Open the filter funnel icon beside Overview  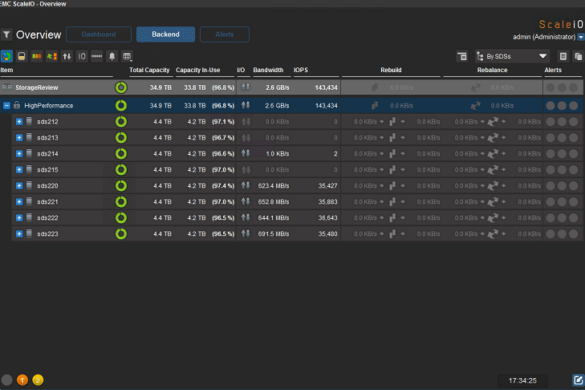click(x=7, y=35)
